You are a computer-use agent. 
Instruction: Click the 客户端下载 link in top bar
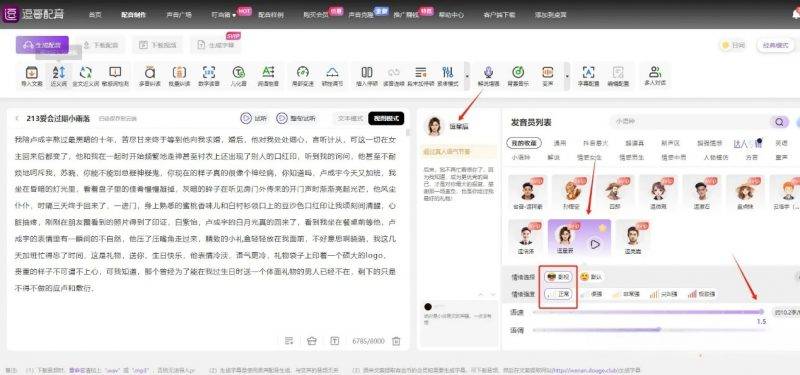tap(499, 15)
